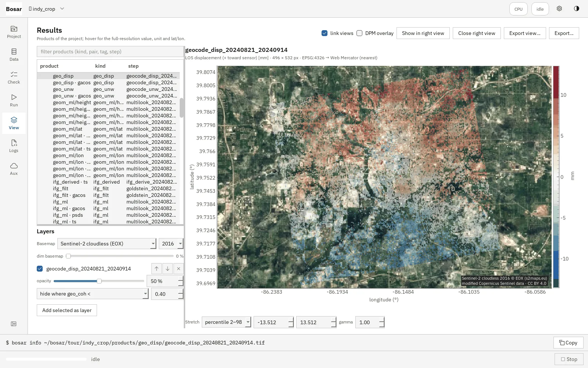
Task: Open the Logs sidebar panel
Action: 14,146
